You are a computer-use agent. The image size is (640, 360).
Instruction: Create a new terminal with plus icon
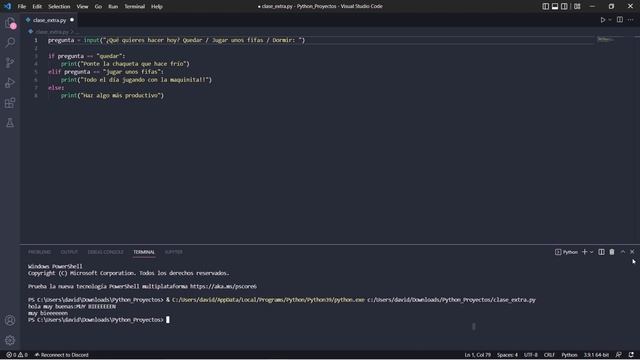[584, 252]
